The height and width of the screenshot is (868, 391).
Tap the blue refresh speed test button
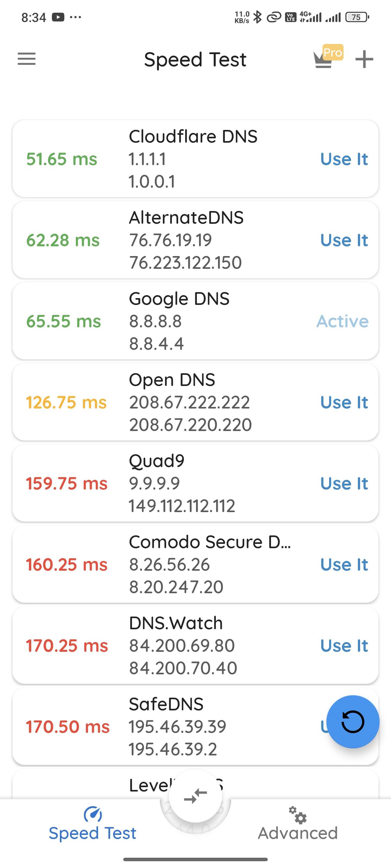[x=353, y=722]
